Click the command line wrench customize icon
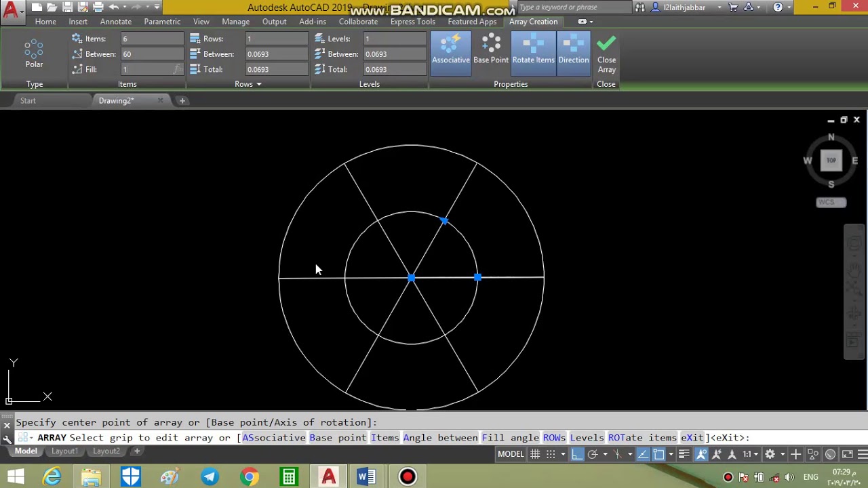Viewport: 868px width, 488px height. pos(7,439)
